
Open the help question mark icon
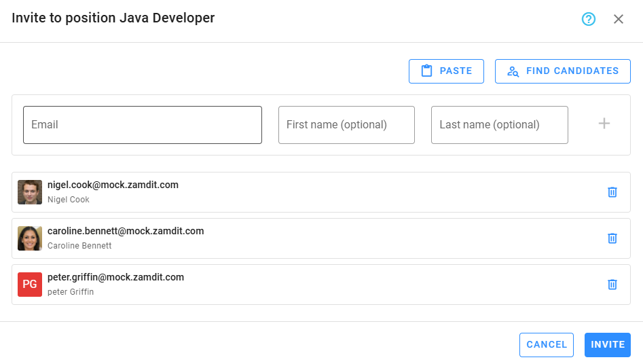(589, 19)
